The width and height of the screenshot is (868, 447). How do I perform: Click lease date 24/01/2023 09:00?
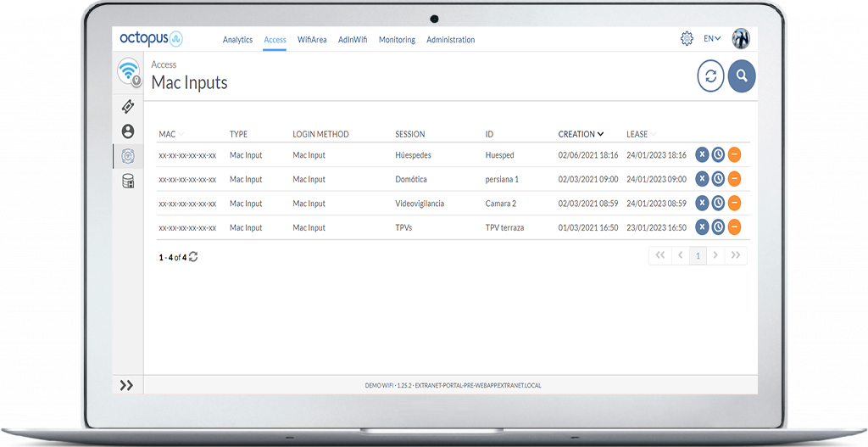pos(657,180)
